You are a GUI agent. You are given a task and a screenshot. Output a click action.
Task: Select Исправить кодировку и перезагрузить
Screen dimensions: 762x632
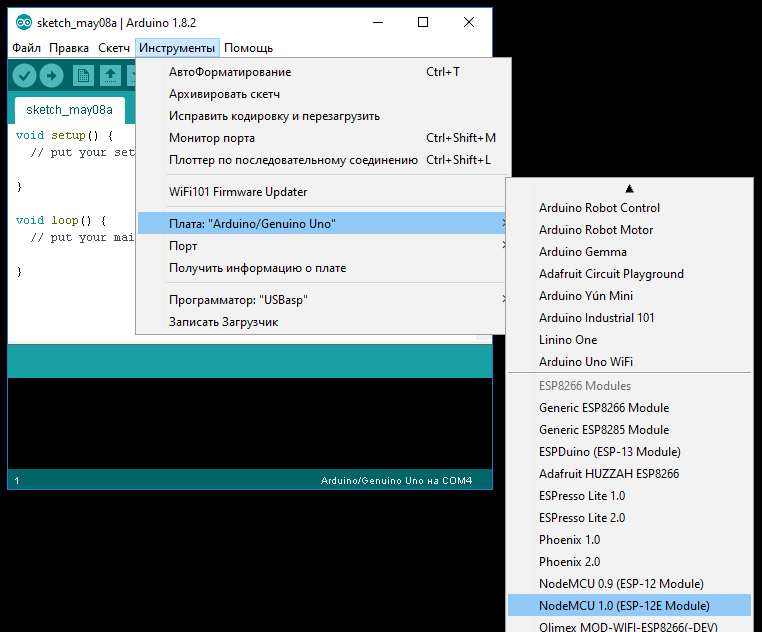coord(321,116)
